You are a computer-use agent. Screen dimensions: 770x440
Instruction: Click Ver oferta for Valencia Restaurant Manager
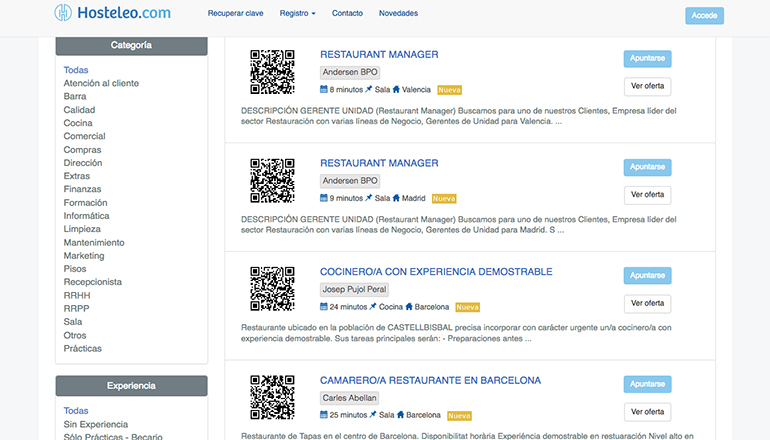tap(647, 86)
